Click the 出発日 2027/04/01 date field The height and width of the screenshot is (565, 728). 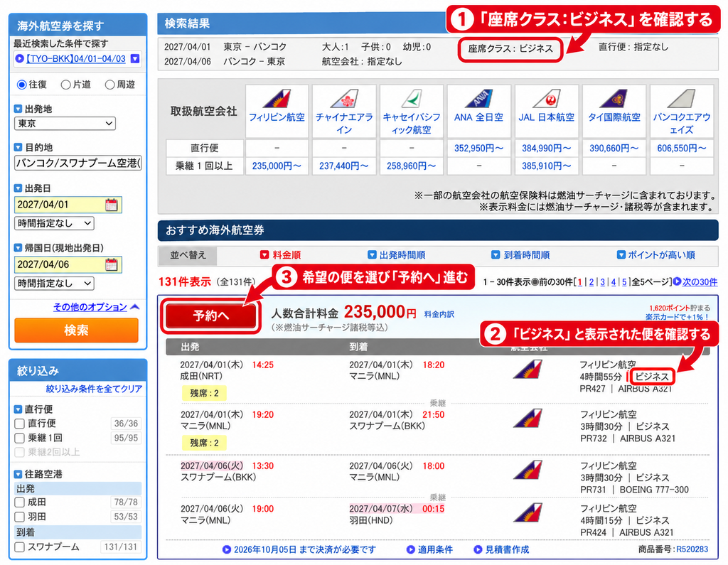click(68, 205)
